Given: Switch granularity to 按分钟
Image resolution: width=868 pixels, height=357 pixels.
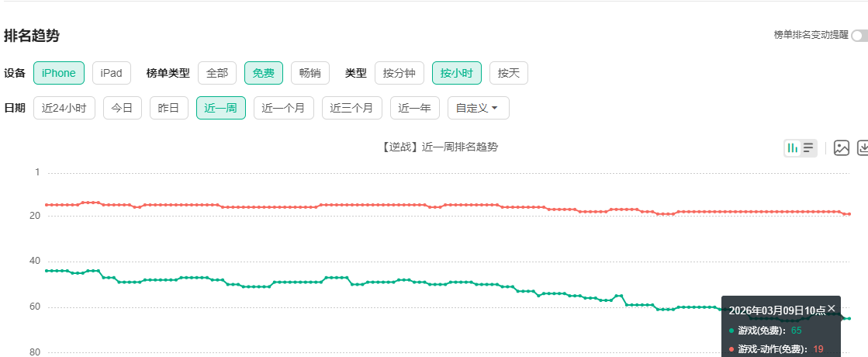Looking at the screenshot, I should pyautogui.click(x=399, y=73).
